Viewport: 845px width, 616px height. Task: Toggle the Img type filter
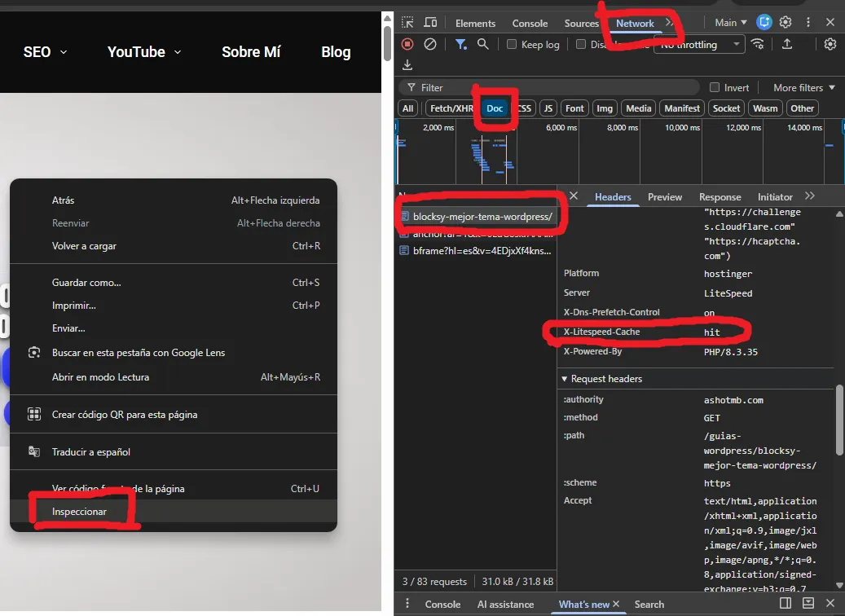tap(605, 108)
